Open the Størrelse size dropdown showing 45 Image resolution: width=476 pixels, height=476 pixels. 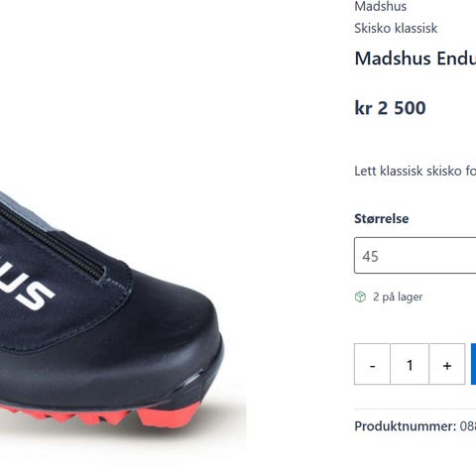coord(416,255)
